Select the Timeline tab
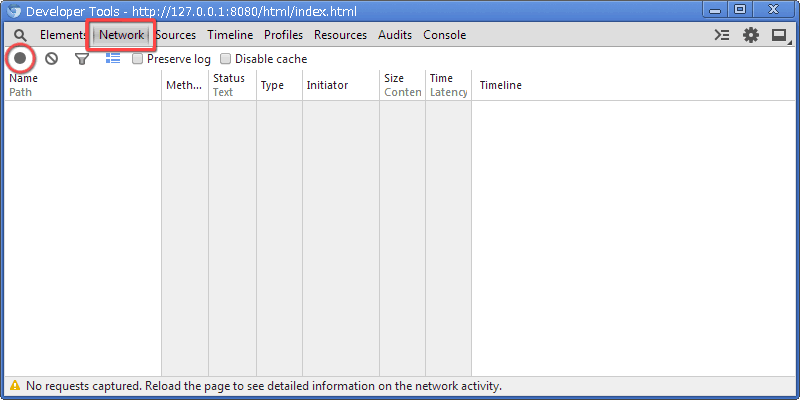The width and height of the screenshot is (800, 400). click(x=230, y=35)
